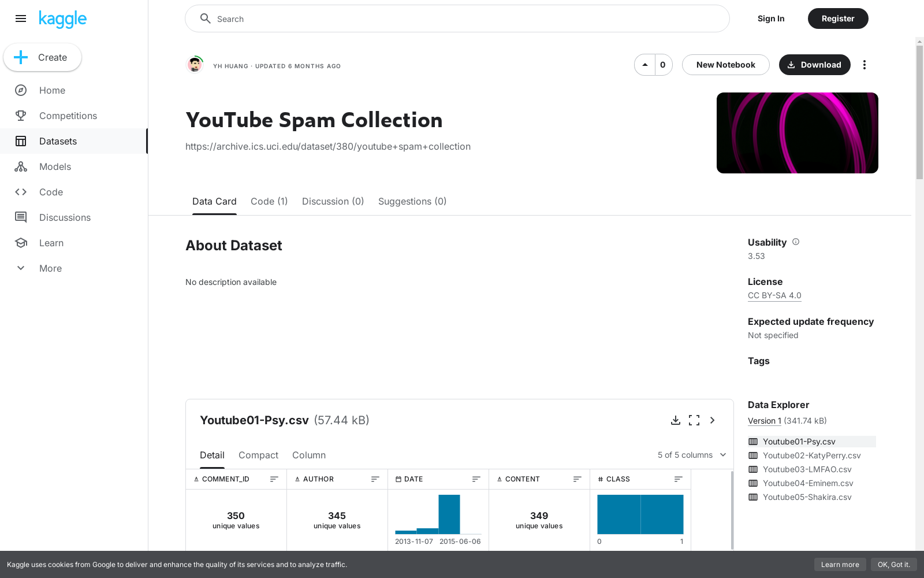Open the 5 of 5 columns dropdown
The width and height of the screenshot is (924, 578).
tap(692, 455)
